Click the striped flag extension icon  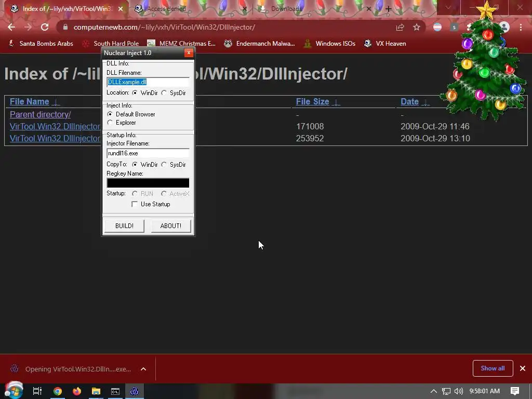(437, 27)
